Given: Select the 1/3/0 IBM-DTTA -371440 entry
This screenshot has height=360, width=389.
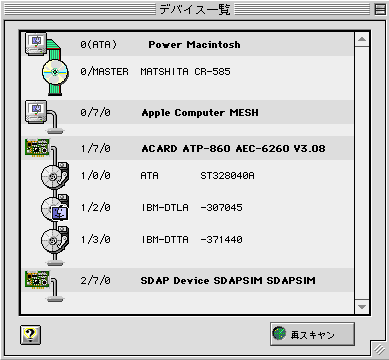Looking at the screenshot, I should pos(161,240).
